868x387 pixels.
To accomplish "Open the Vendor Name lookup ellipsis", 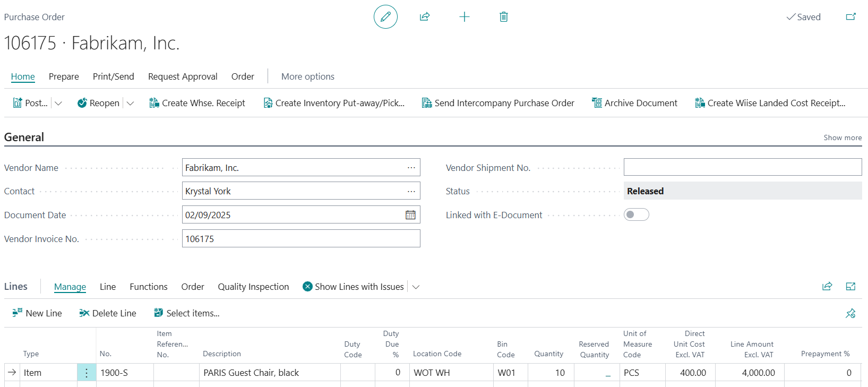I will pos(411,168).
